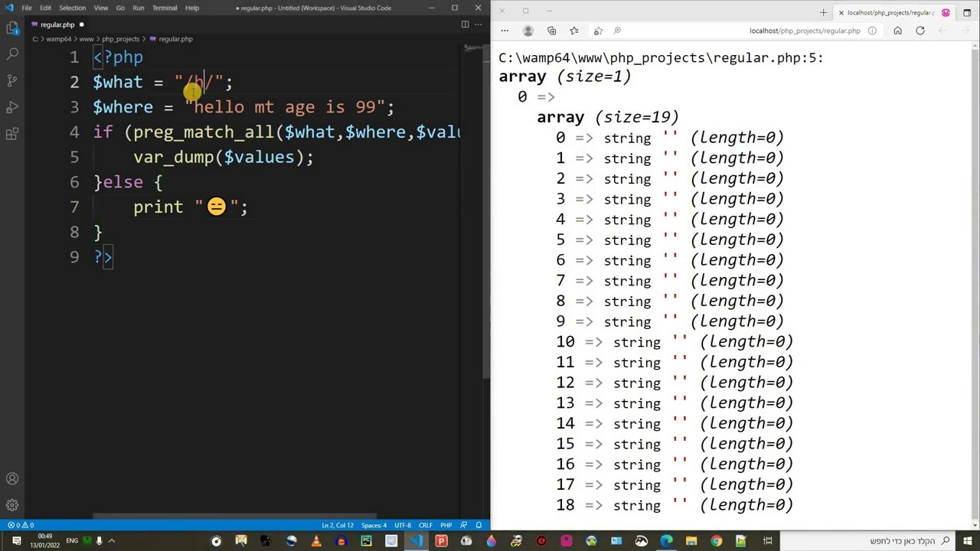Screen dimensions: 980x551
Task: Open the Help menu
Action: point(192,8)
